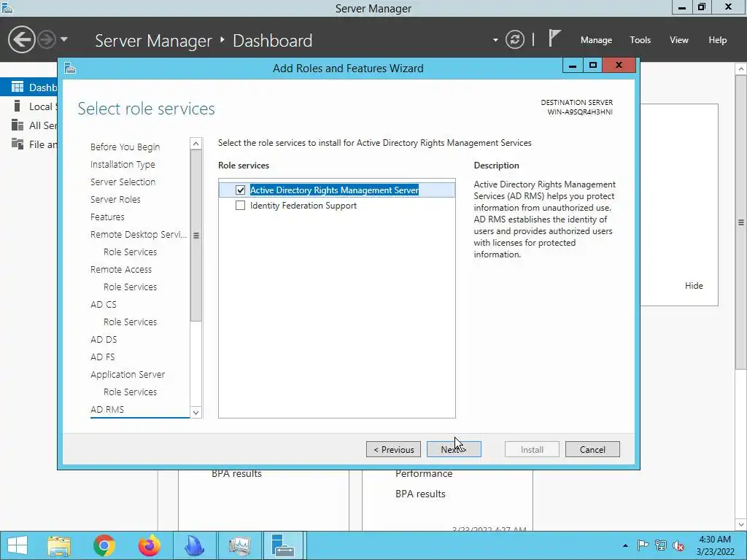Viewport: 747px width, 560px height.
Task: Open Role Services under Remote Access
Action: (x=130, y=287)
